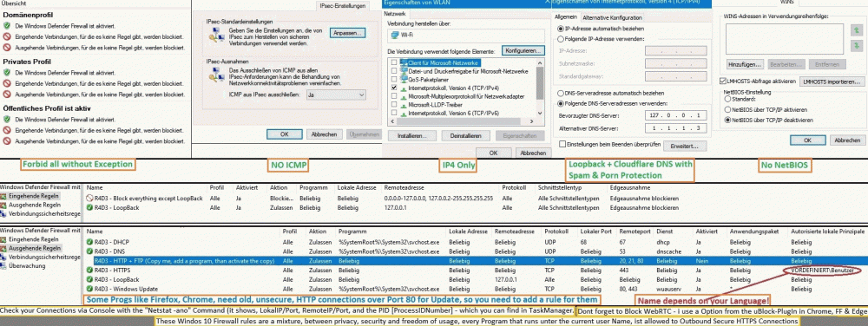
Task: Click the LMHOSTS importieren... button
Action: [832, 81]
